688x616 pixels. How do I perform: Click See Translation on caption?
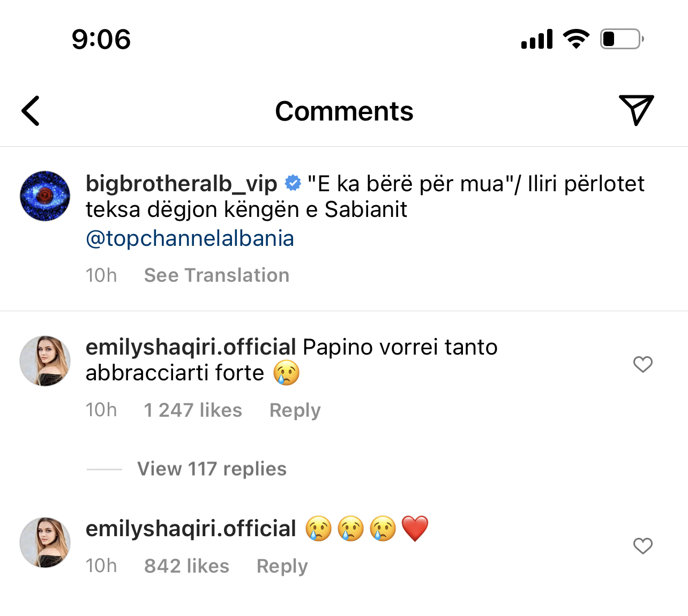[x=216, y=275]
